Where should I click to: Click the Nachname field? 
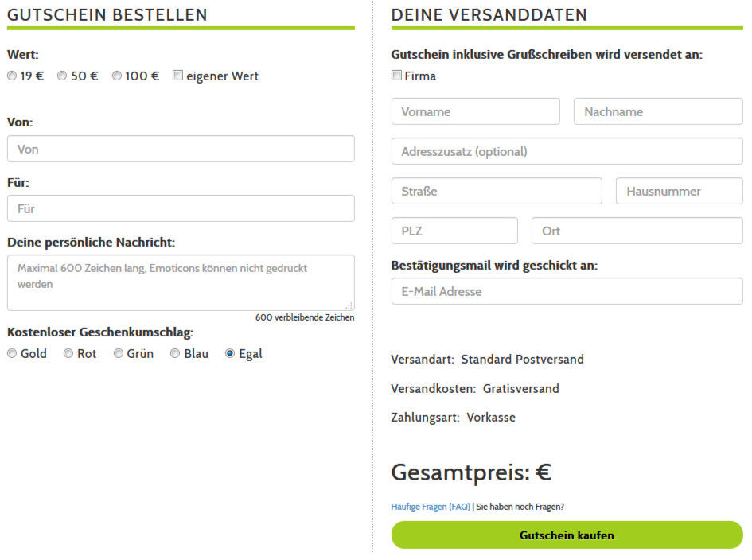(657, 111)
